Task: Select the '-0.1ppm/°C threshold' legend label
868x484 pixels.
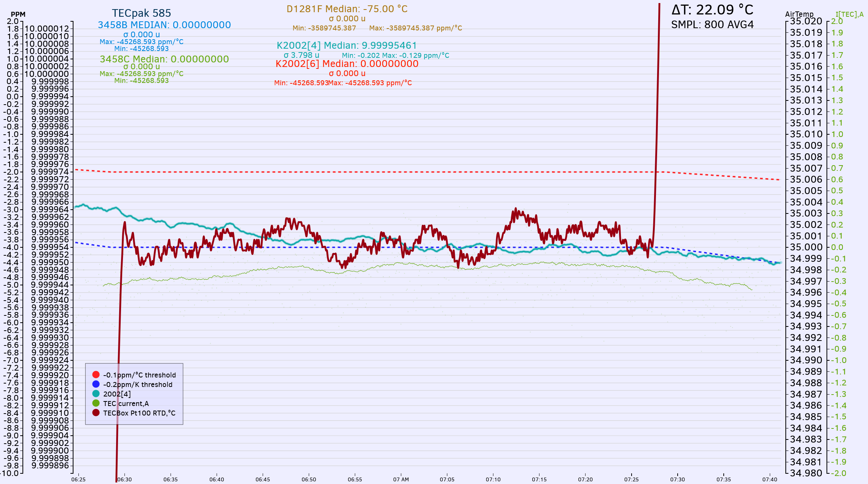Action: pyautogui.click(x=140, y=375)
